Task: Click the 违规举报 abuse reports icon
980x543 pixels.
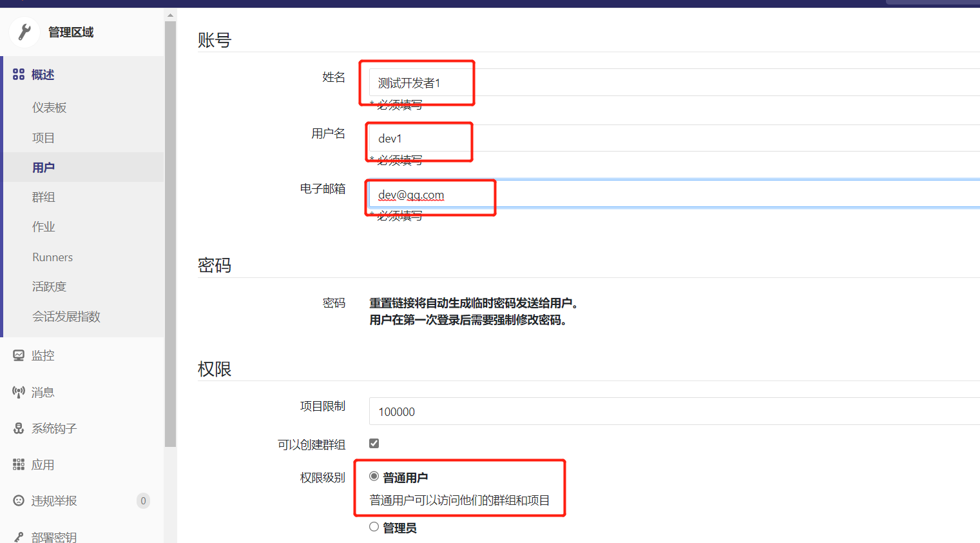Action: (x=18, y=500)
